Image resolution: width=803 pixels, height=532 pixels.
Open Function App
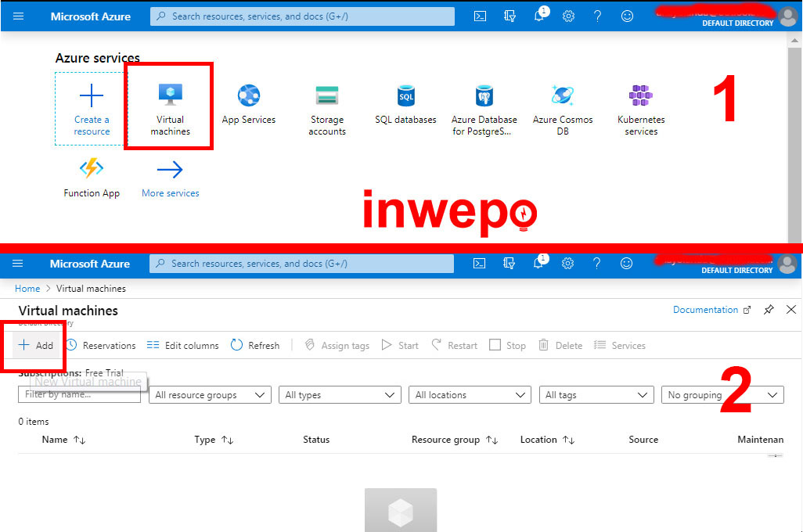(x=91, y=178)
